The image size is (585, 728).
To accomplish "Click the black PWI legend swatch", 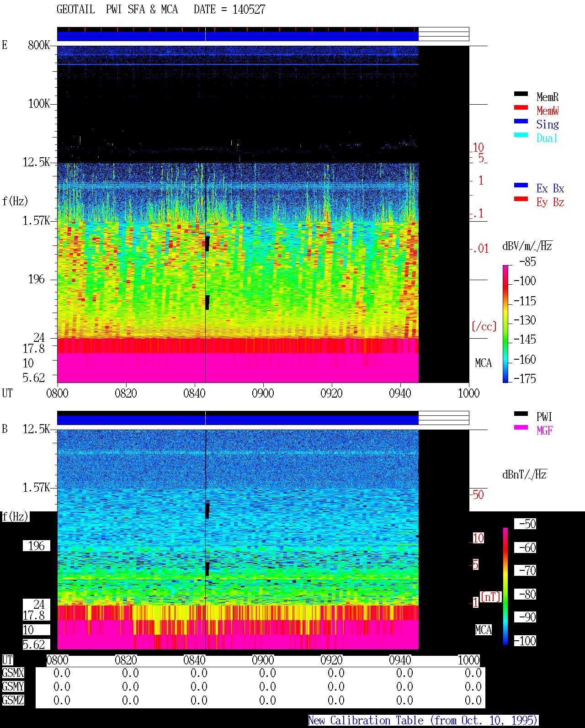I will pos(521,414).
